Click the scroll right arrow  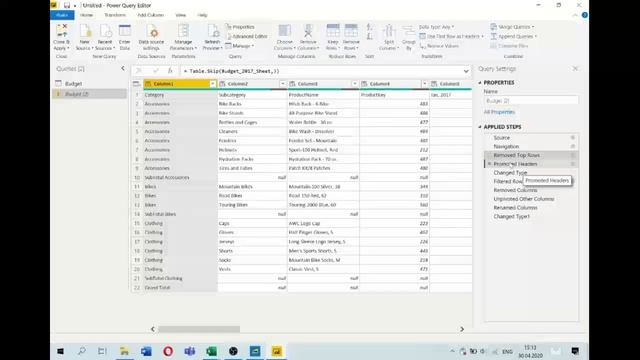pyautogui.click(x=462, y=329)
